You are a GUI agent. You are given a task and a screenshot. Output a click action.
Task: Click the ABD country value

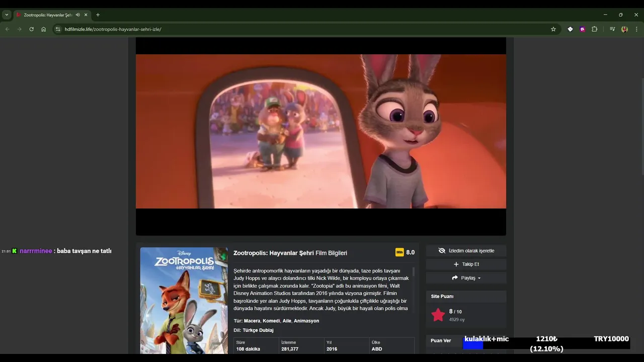tap(377, 349)
